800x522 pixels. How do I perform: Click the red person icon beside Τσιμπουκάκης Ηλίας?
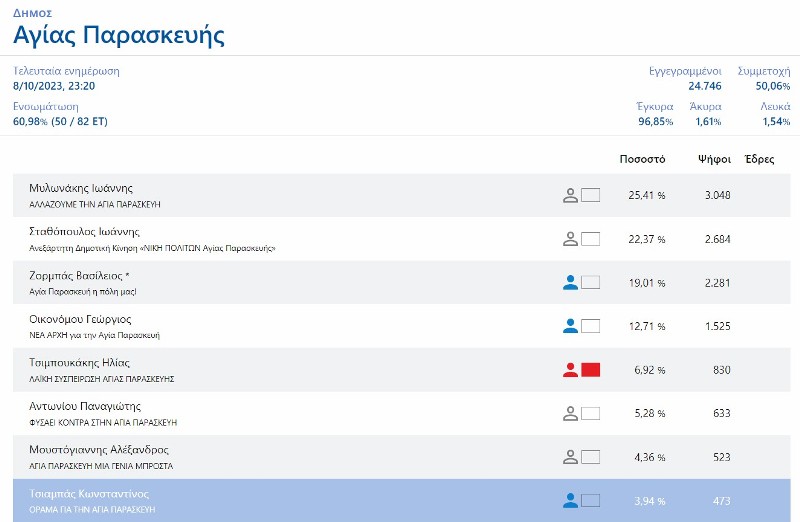click(570, 370)
